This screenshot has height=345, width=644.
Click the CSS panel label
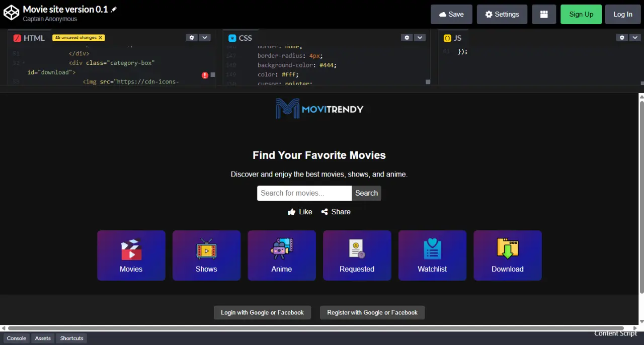coord(246,38)
